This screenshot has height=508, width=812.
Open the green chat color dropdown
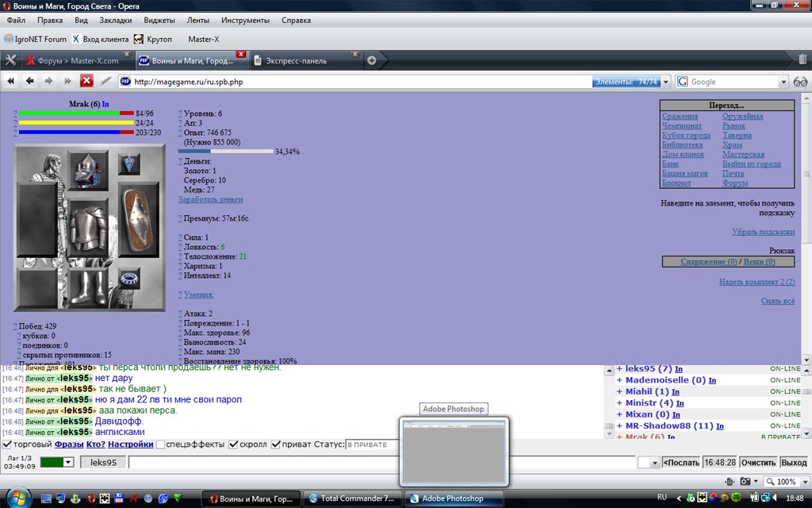68,463
